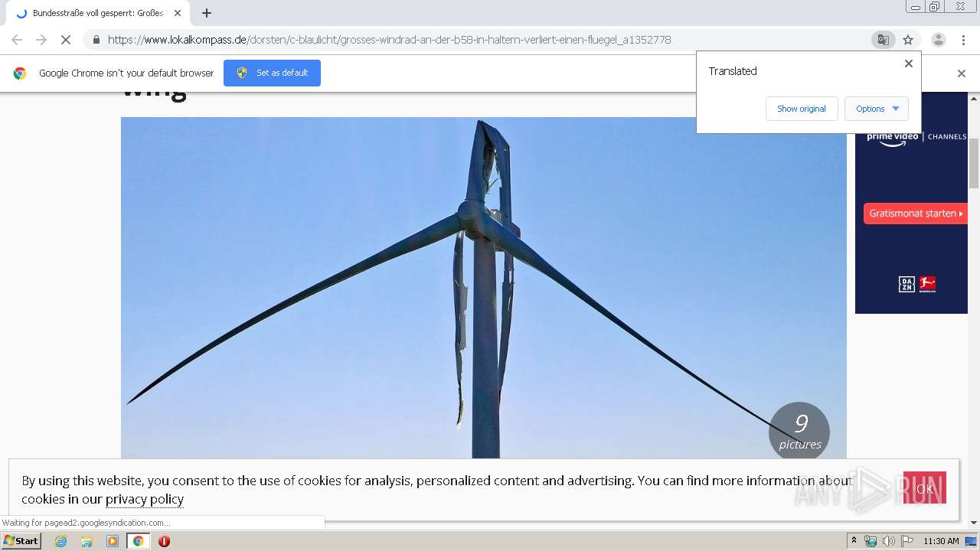
Task: Click the DAZN logo in ad
Action: 906,284
